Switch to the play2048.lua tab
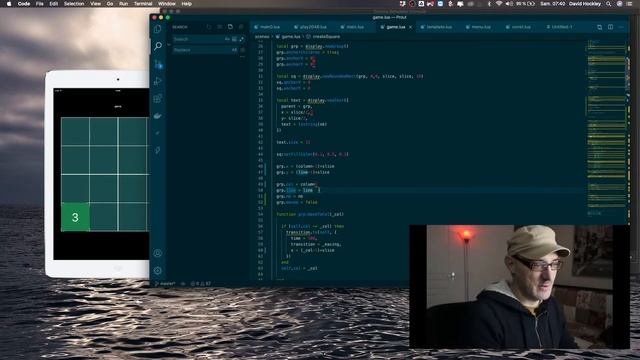The image size is (640, 360). coord(313,27)
